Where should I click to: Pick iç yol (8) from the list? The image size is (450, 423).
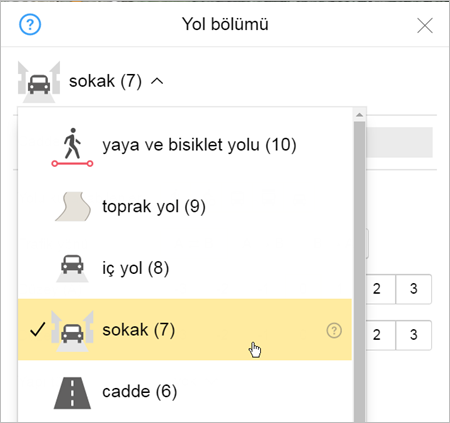(136, 268)
